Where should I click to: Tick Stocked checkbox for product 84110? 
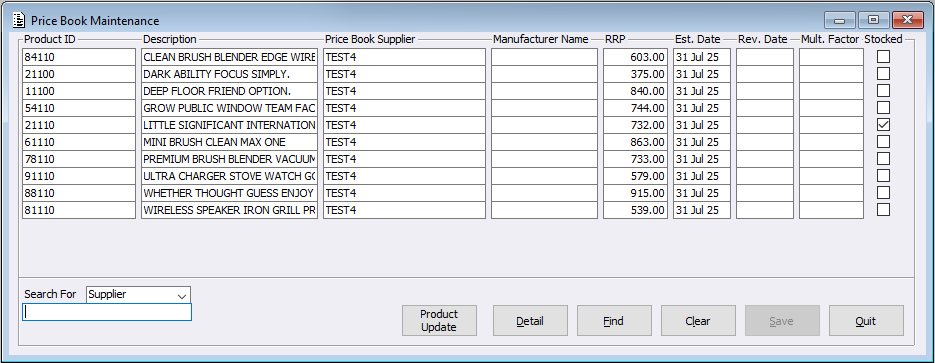point(883,57)
